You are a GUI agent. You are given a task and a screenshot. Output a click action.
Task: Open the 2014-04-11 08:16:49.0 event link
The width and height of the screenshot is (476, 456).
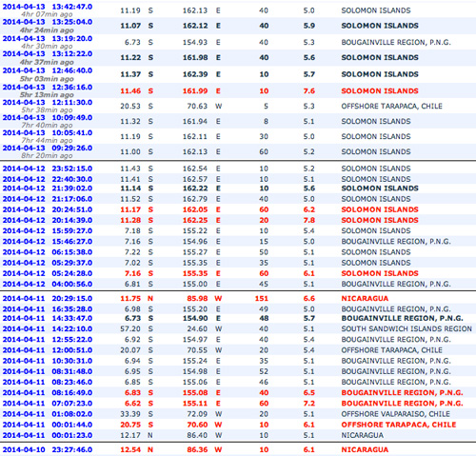coord(48,393)
